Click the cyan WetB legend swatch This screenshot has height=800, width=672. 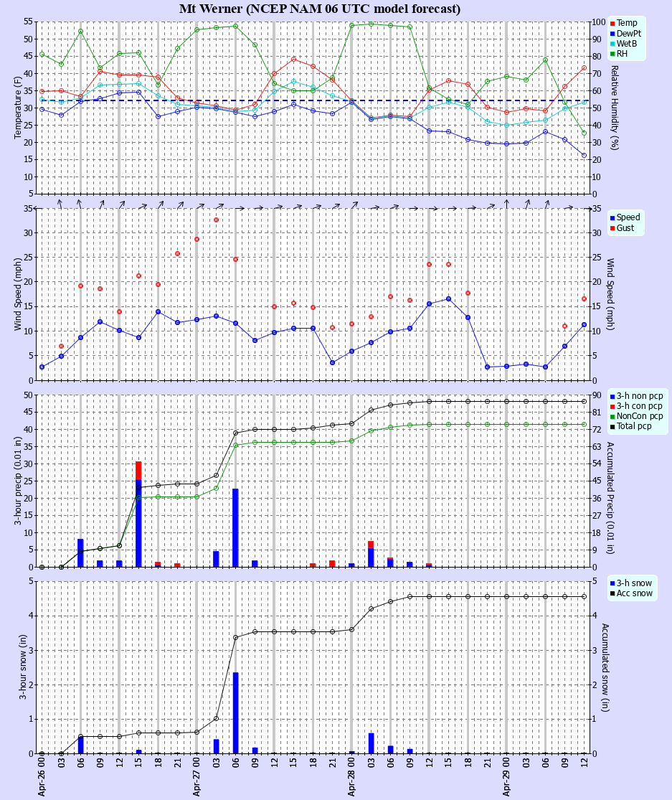click(x=612, y=44)
